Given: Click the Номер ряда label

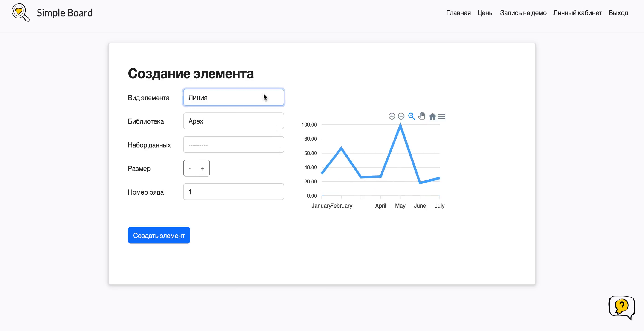Looking at the screenshot, I should [x=146, y=192].
